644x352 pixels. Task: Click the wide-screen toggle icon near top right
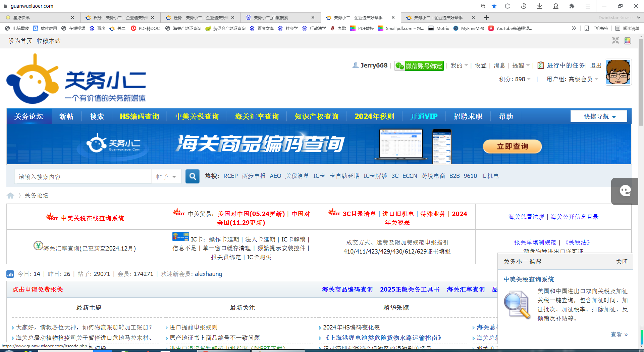point(615,41)
